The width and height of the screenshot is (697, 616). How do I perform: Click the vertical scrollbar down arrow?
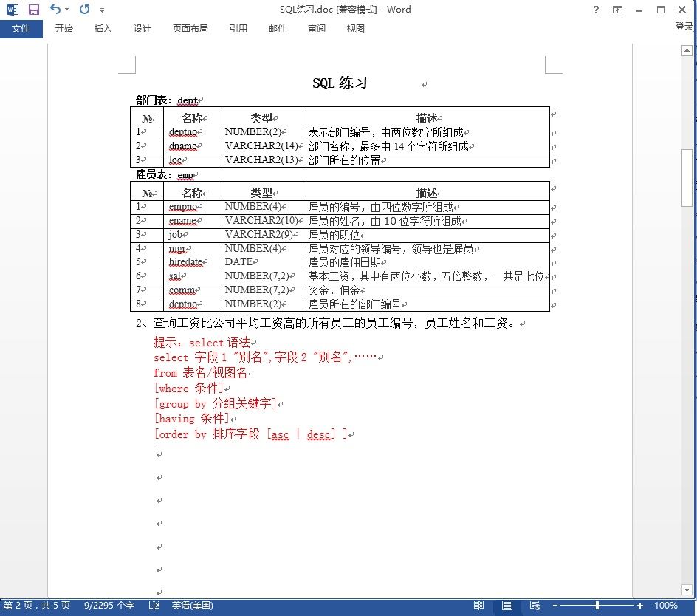pyautogui.click(x=687, y=589)
